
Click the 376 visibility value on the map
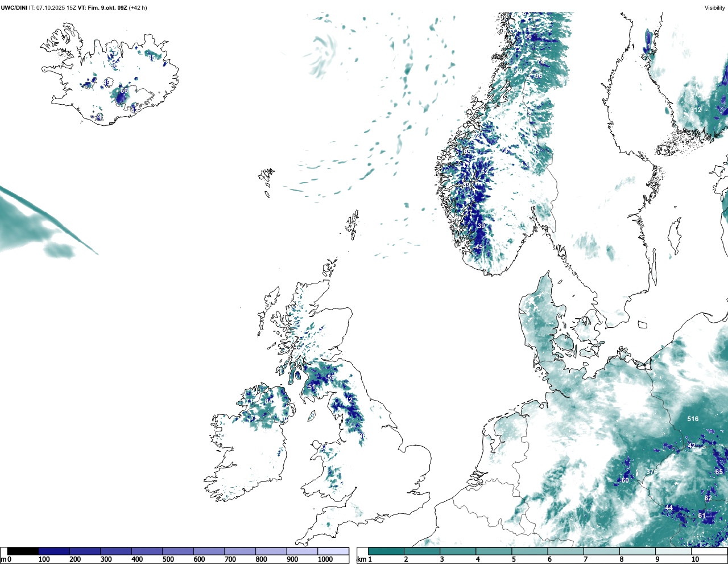click(652, 472)
